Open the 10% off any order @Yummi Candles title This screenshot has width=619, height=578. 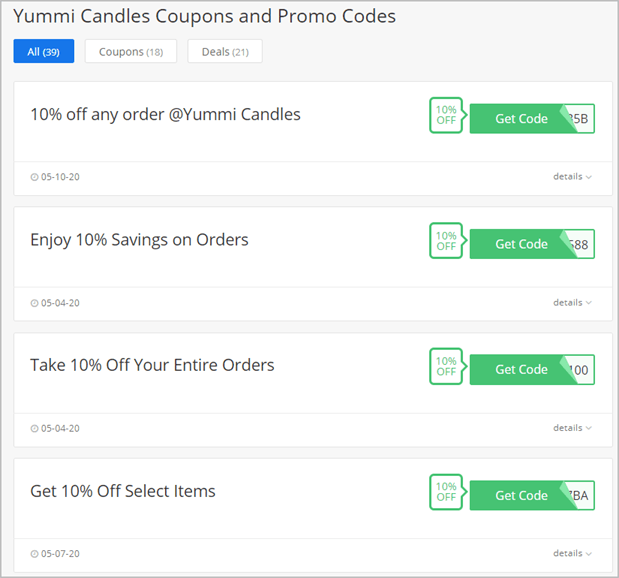[x=165, y=114]
